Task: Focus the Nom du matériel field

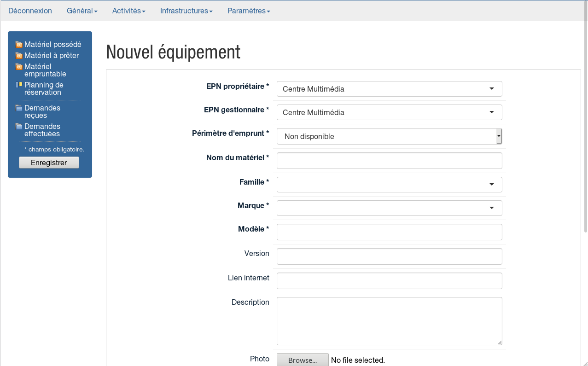Action: (x=389, y=161)
